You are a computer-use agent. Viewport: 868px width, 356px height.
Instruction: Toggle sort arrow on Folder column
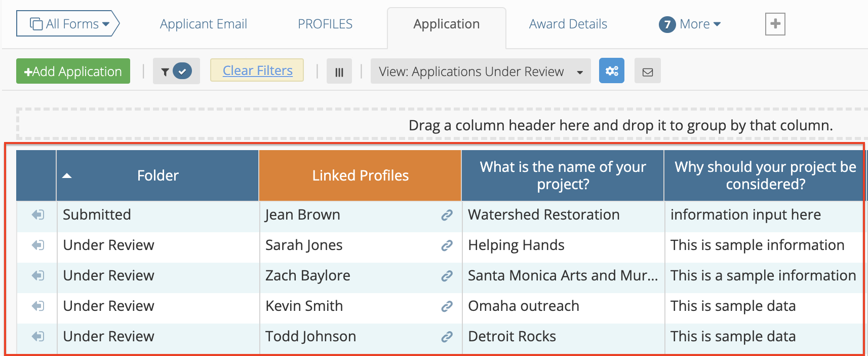click(67, 176)
